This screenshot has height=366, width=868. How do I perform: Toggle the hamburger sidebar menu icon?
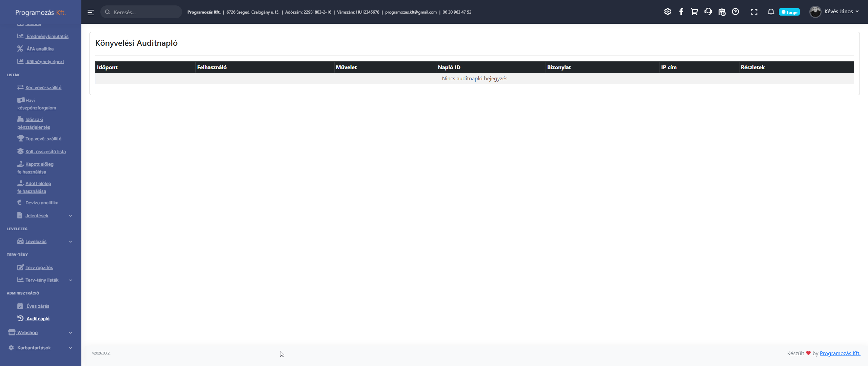point(91,13)
